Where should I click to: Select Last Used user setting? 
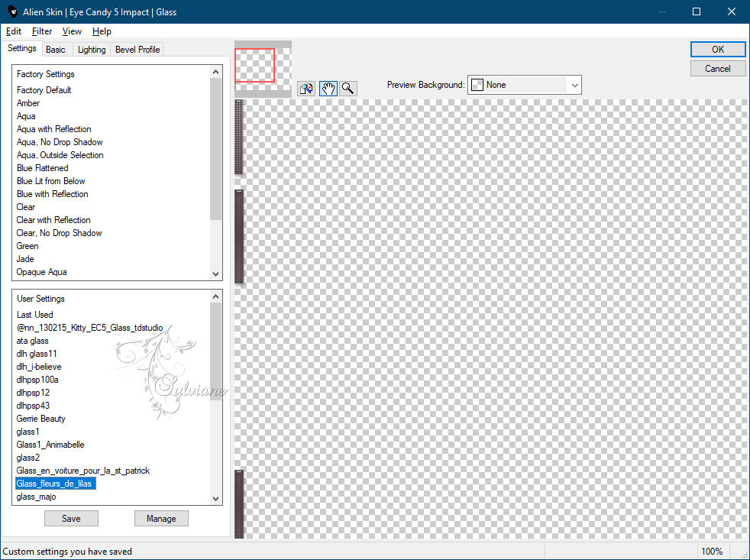click(x=35, y=315)
